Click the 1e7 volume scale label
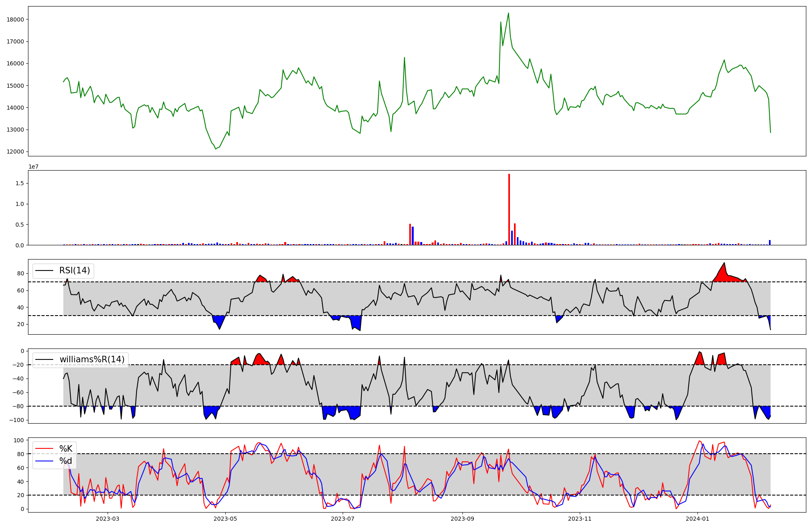The height and width of the screenshot is (528, 812). click(x=33, y=167)
